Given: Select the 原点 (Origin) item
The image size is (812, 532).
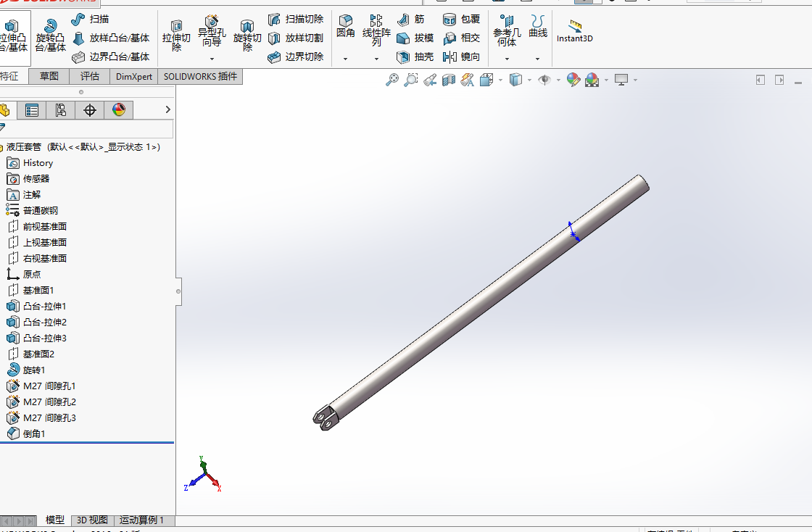Looking at the screenshot, I should pos(24,274).
